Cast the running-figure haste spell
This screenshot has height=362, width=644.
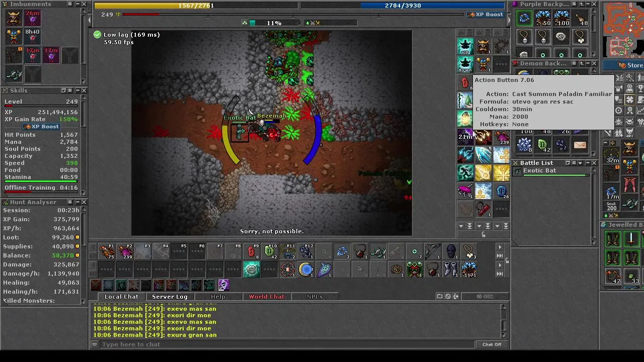click(x=465, y=173)
